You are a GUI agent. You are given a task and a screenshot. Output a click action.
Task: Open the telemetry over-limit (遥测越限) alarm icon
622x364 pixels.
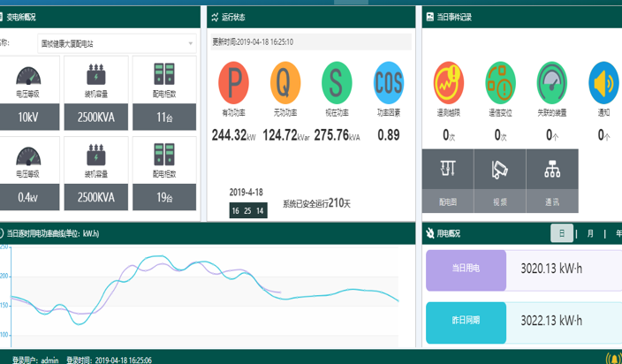pos(449,83)
